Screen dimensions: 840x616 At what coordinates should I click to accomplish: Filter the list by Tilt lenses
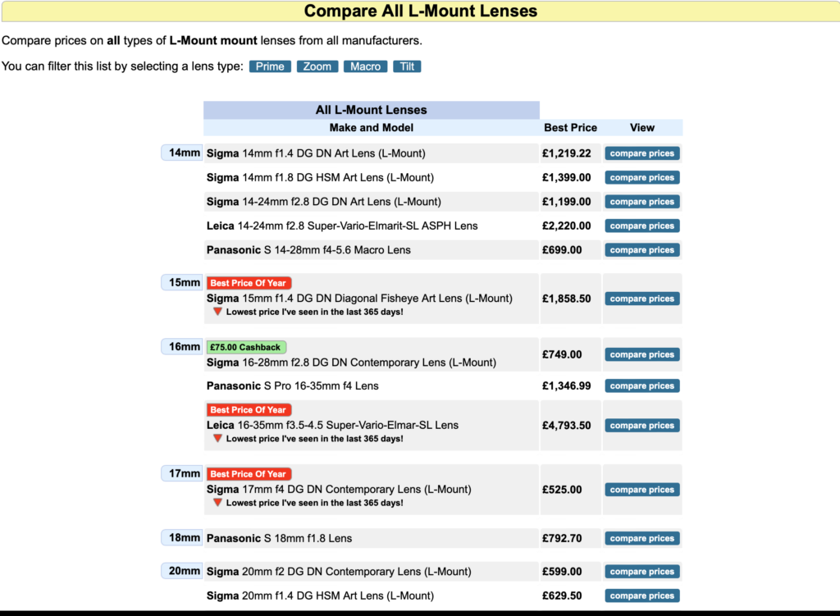click(407, 66)
